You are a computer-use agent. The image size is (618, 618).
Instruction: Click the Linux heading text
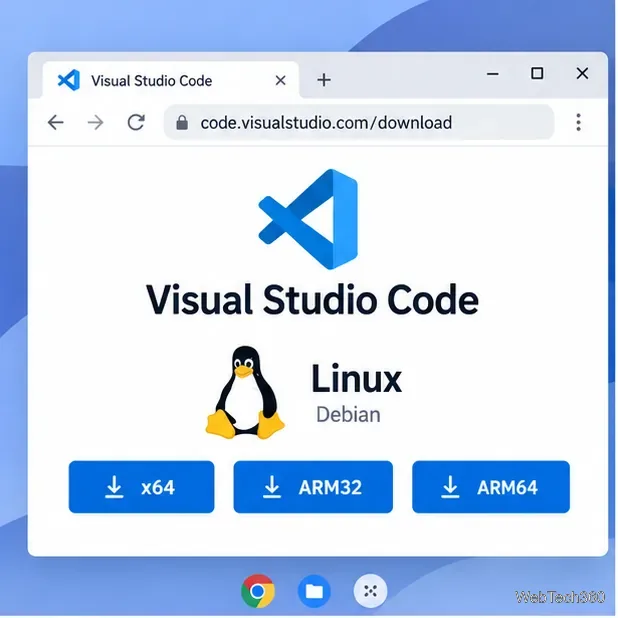coord(356,379)
